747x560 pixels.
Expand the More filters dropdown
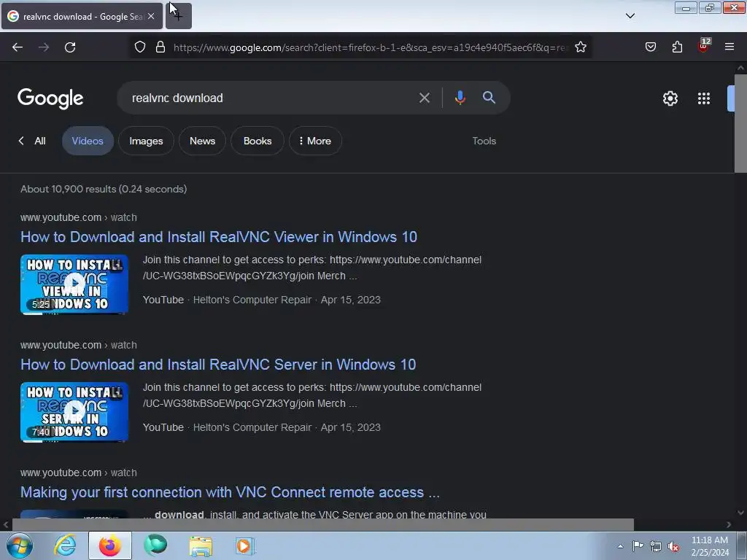point(315,141)
